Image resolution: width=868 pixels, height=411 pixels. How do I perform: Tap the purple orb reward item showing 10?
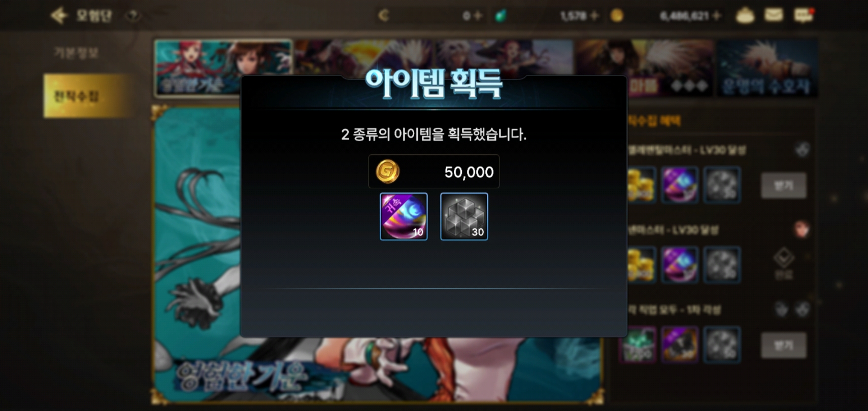point(404,217)
